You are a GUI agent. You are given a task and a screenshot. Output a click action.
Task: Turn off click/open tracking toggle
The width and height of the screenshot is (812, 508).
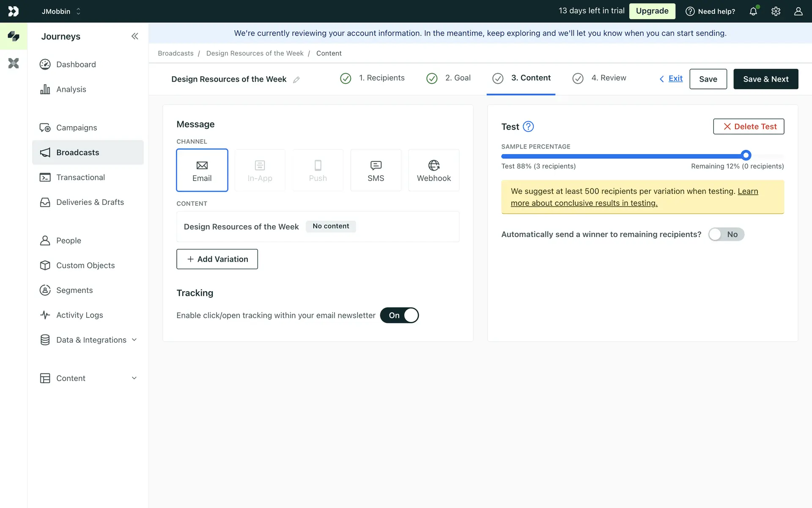tap(399, 315)
